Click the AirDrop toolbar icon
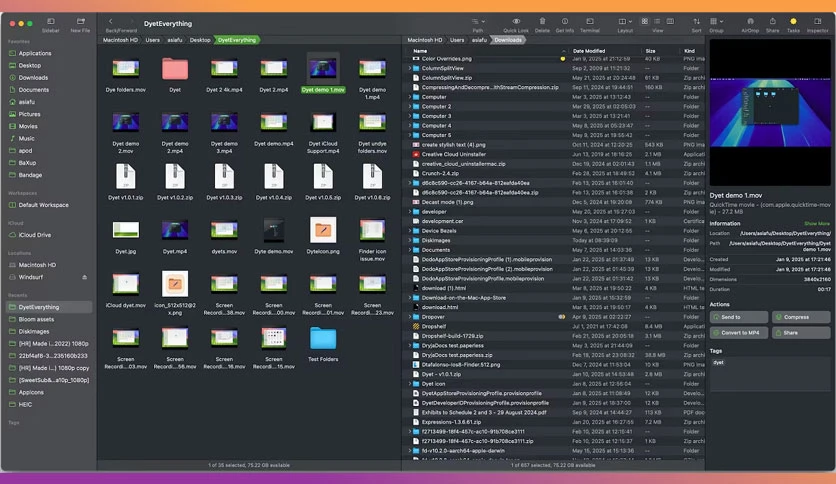 [750, 21]
